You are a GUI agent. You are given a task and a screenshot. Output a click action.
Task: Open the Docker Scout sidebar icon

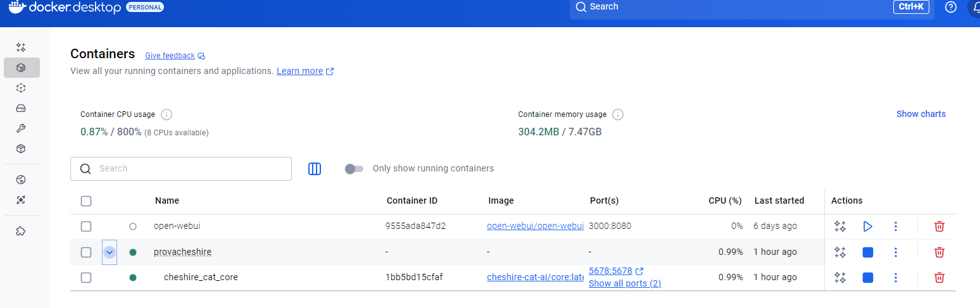coord(21,180)
